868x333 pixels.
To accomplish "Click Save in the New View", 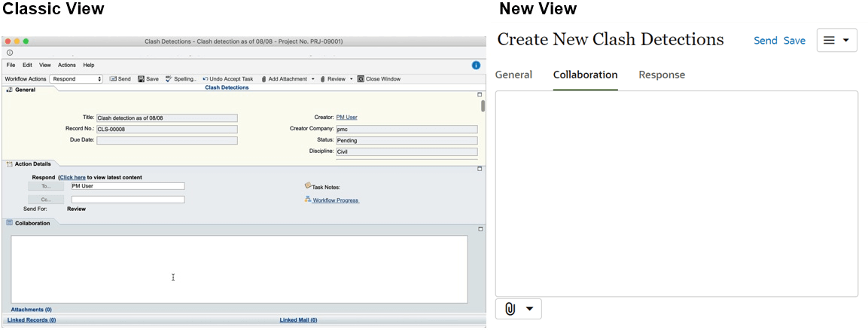I will coord(794,41).
